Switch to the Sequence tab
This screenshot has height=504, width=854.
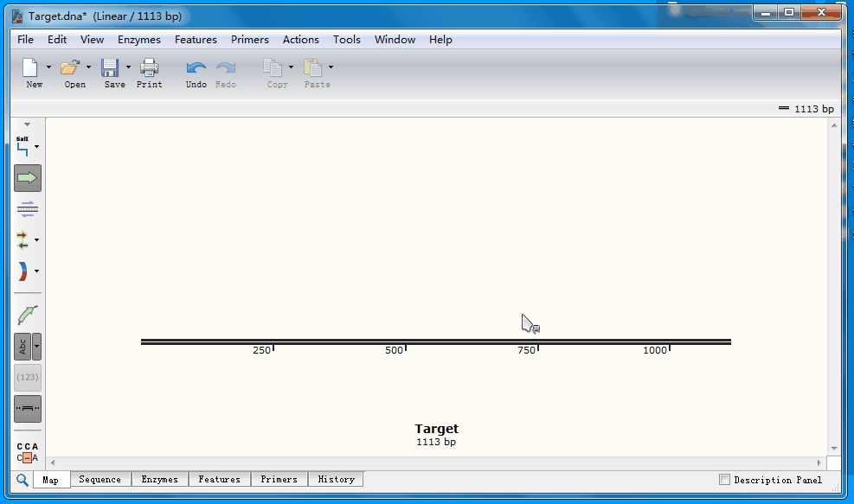coord(100,479)
